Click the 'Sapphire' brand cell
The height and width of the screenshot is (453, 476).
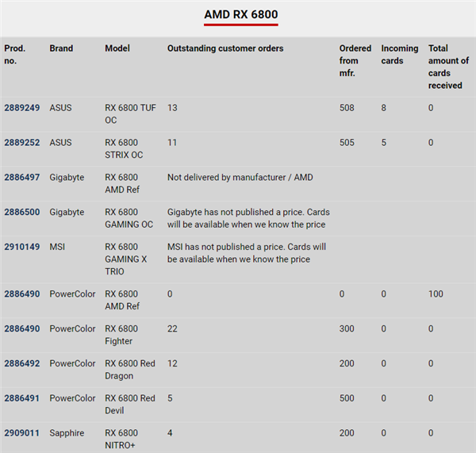point(67,433)
